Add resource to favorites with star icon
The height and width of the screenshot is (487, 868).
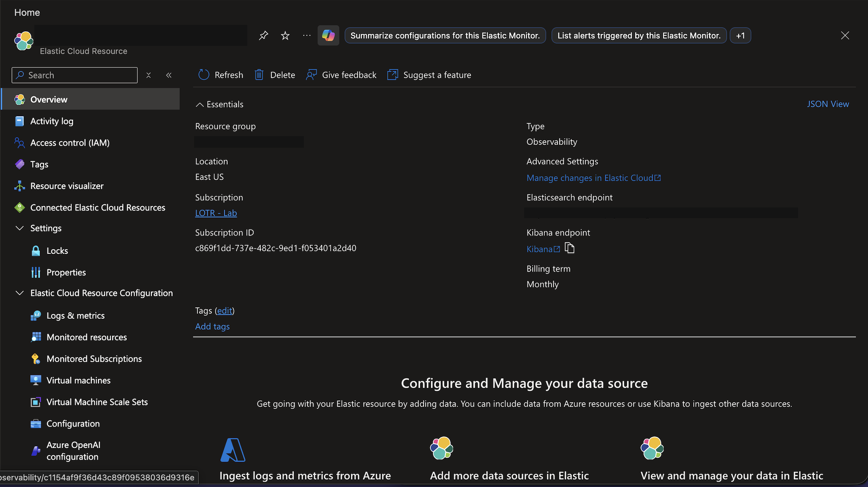tap(285, 36)
